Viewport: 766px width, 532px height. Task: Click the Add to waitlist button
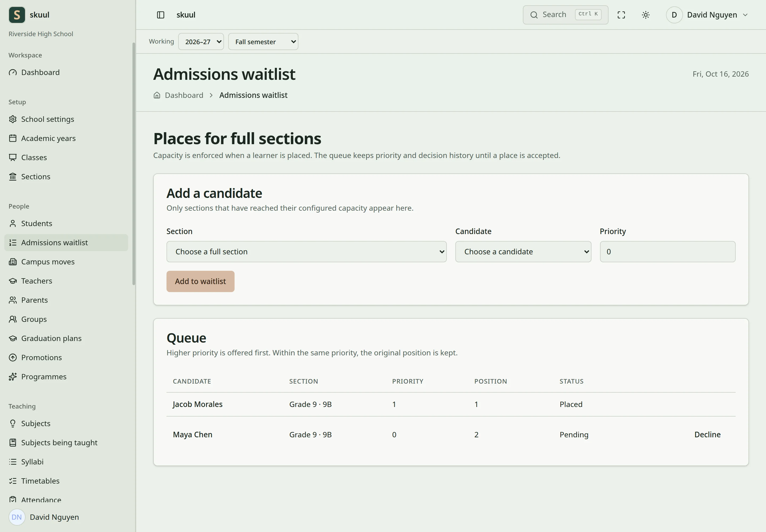(x=200, y=281)
